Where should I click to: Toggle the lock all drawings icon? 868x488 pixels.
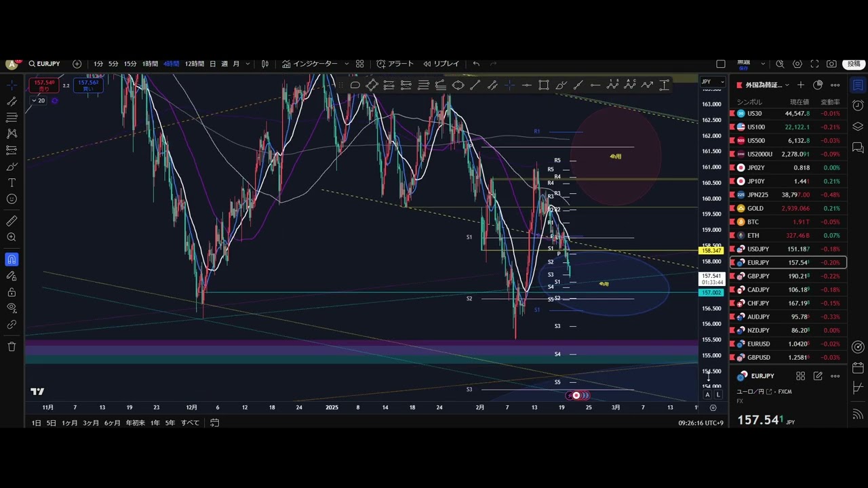click(12, 292)
